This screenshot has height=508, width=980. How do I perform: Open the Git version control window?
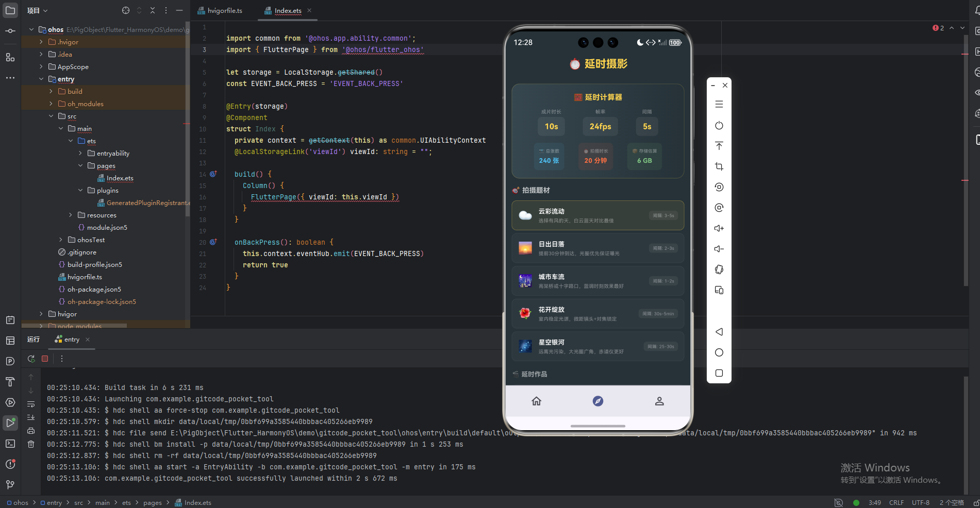10,485
